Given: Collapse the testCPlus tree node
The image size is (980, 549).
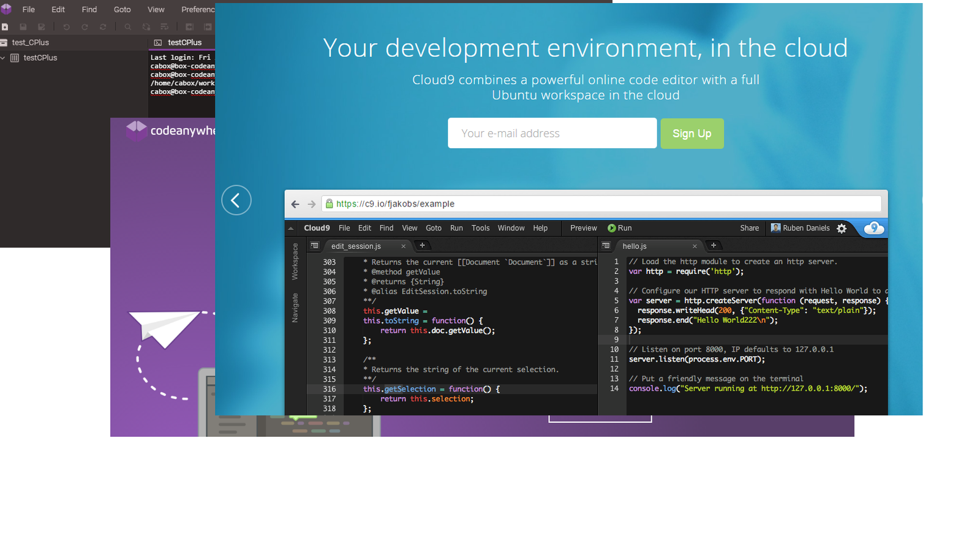Looking at the screenshot, I should 3,58.
